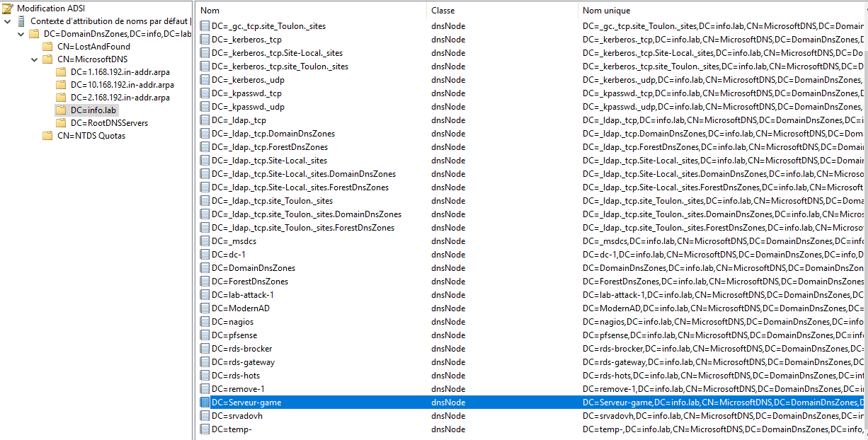Click the dnsNode icon of DC=pfsense
Viewport: 868px width, 440px height.
[205, 335]
